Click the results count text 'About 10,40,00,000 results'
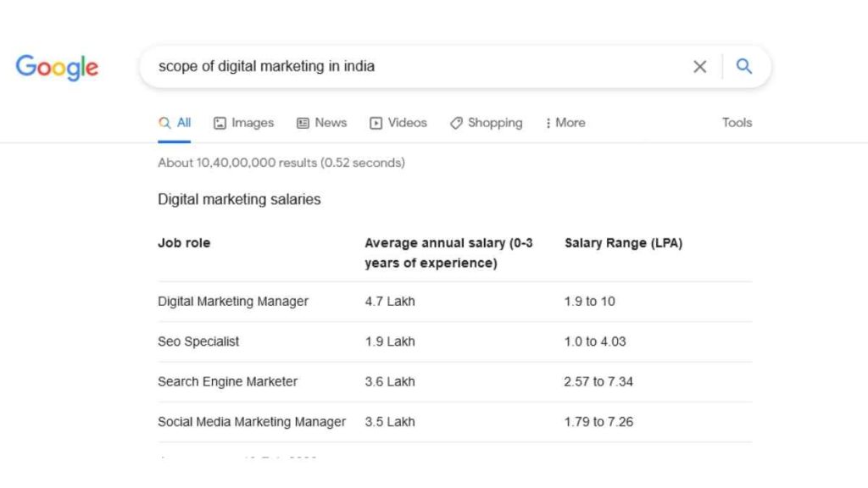This screenshot has height=488, width=868. (x=237, y=163)
